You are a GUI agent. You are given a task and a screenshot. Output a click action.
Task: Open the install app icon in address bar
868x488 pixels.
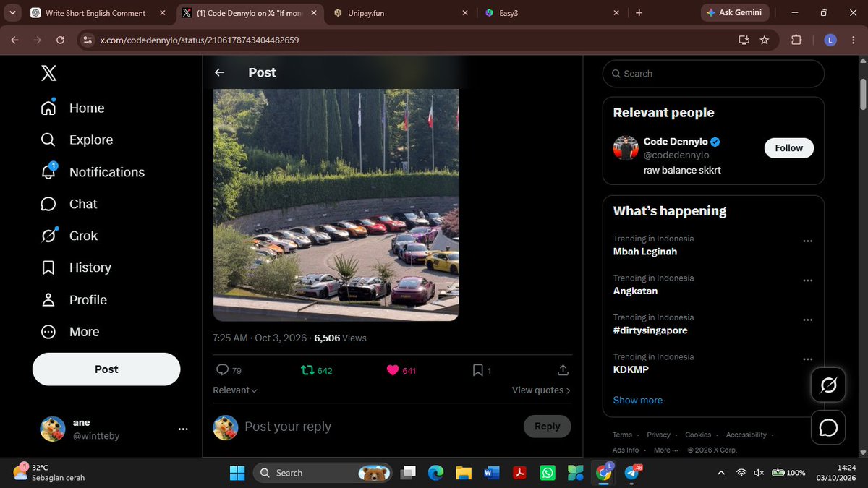point(744,40)
